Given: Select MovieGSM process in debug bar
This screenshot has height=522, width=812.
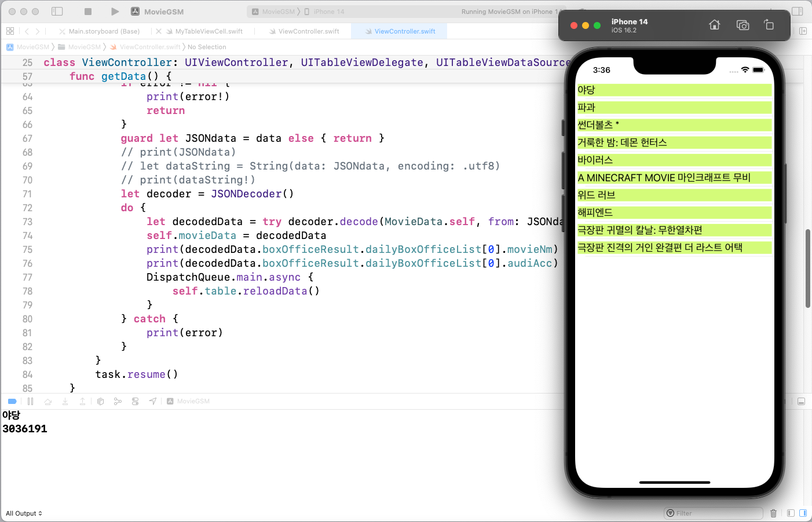Looking at the screenshot, I should [x=188, y=401].
